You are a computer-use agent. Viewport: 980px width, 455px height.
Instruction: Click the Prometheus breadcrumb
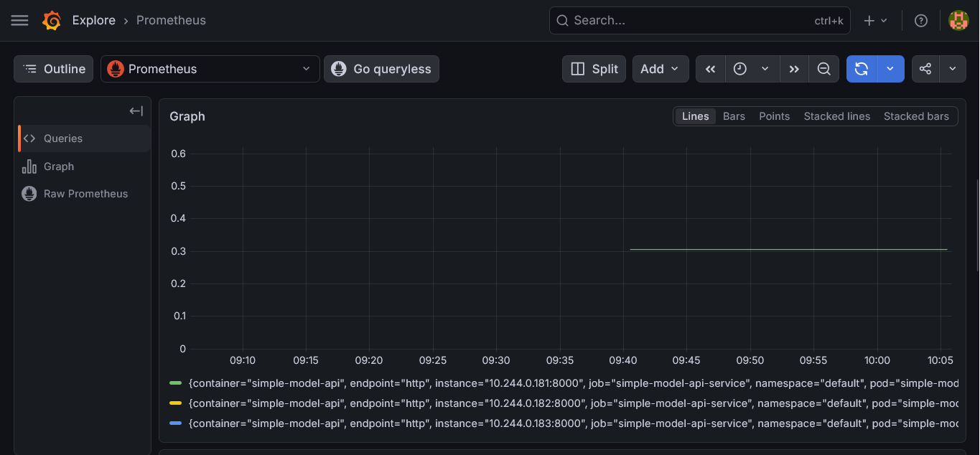(171, 21)
